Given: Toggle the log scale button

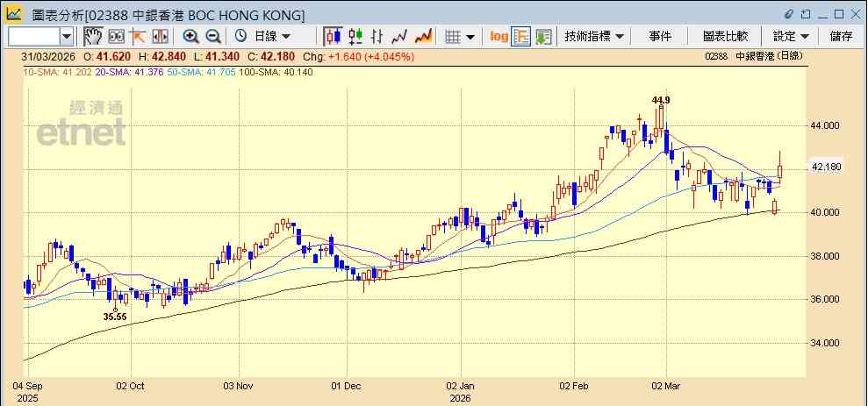Looking at the screenshot, I should [x=499, y=37].
